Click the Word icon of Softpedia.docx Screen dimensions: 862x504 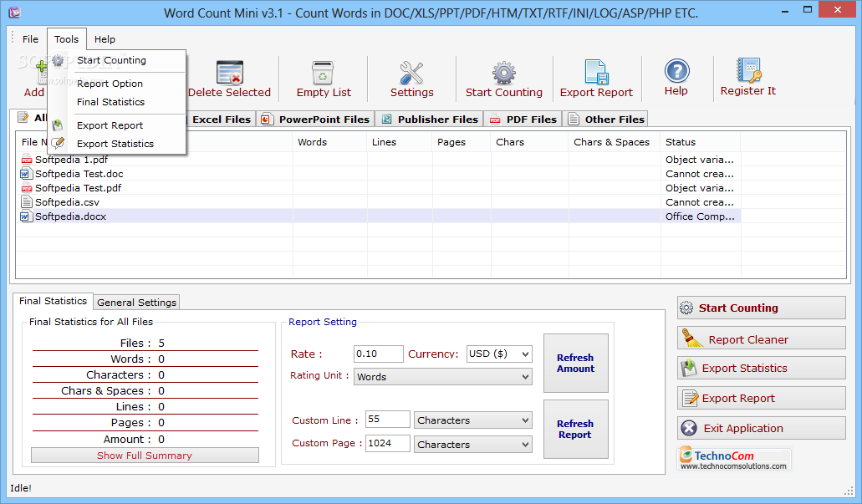(26, 216)
